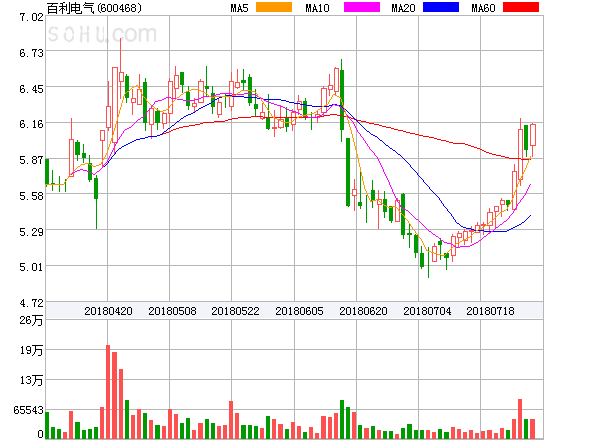Viewport: 600px width, 440px height.
Task: Click the 4.72 price axis label
Action: pyautogui.click(x=31, y=303)
